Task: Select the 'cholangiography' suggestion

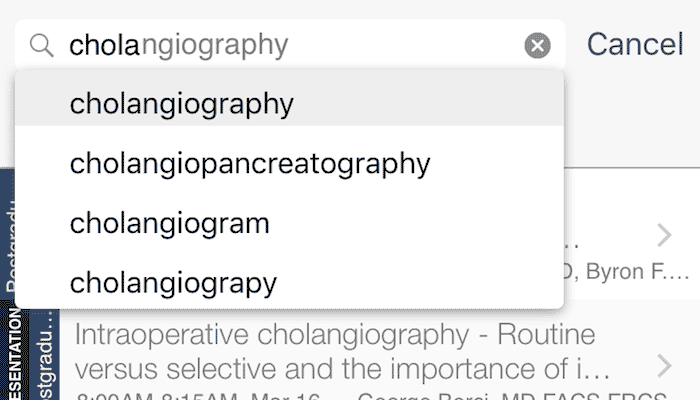Action: [289, 103]
